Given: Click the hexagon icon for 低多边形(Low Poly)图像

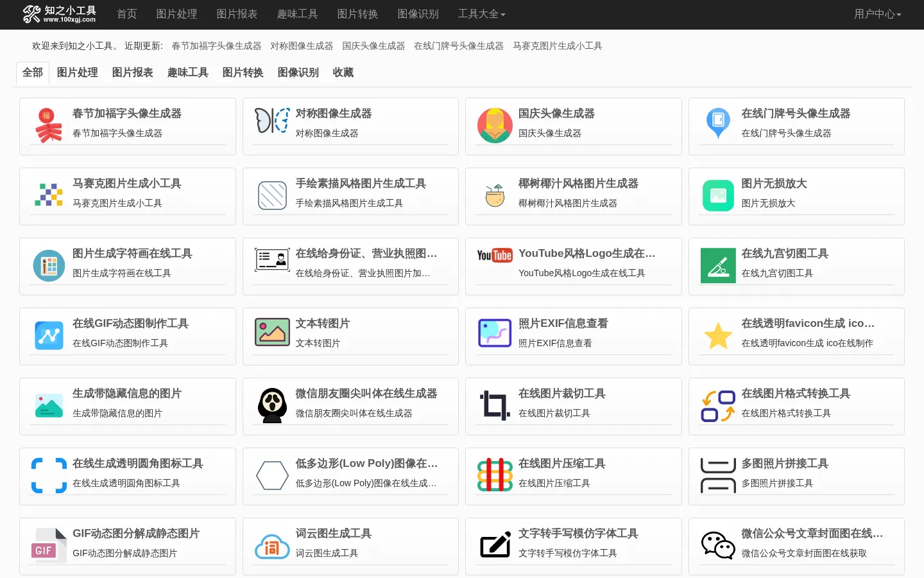Looking at the screenshot, I should coord(272,476).
